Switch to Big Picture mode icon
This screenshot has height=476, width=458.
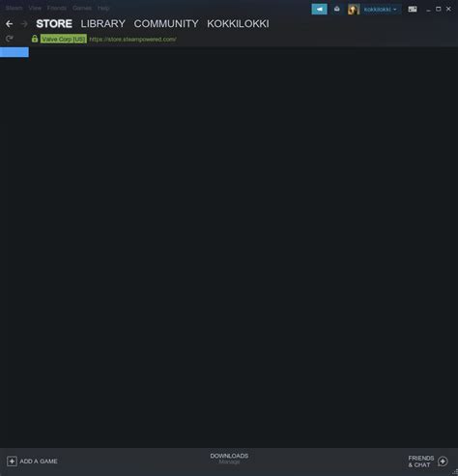[413, 9]
